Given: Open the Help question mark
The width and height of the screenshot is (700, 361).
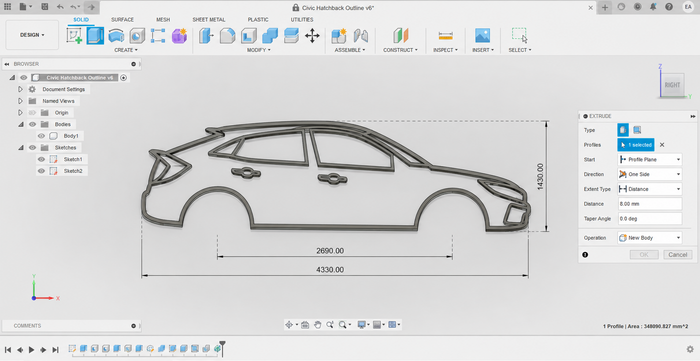Looking at the screenshot, I should [x=669, y=7].
